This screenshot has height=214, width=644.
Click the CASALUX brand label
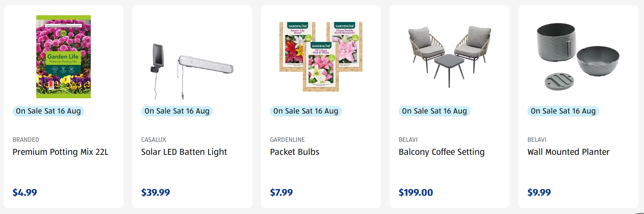pos(153,140)
